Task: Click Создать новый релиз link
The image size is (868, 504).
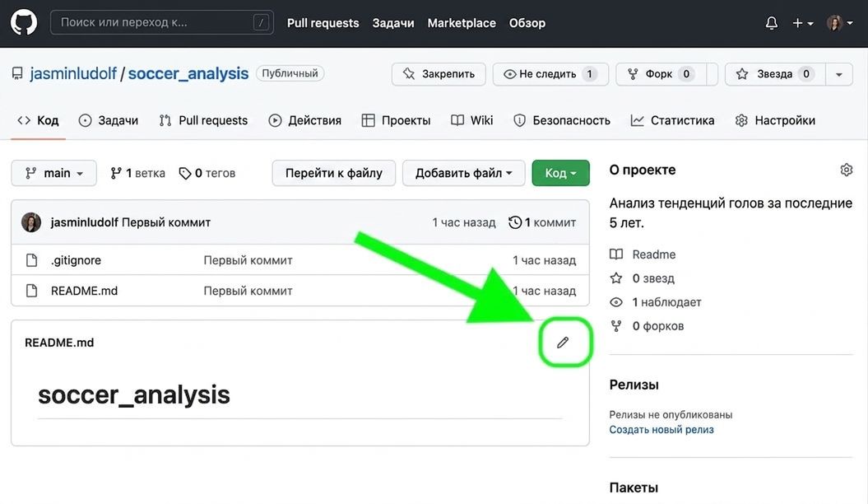Action: (661, 430)
